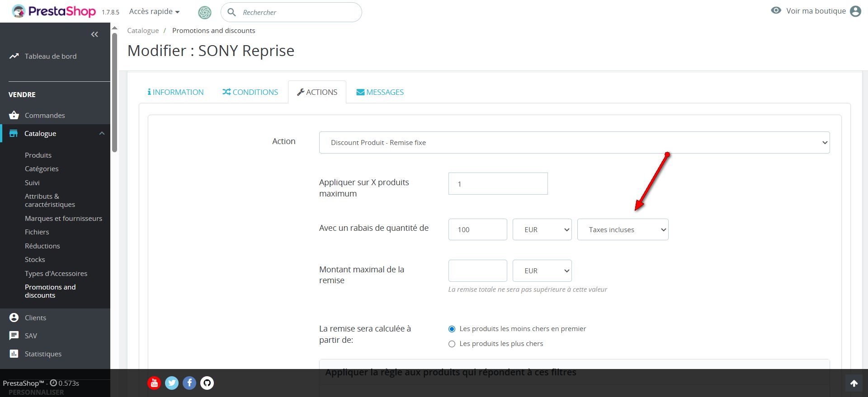Switch to the MESSAGES tab

(380, 92)
